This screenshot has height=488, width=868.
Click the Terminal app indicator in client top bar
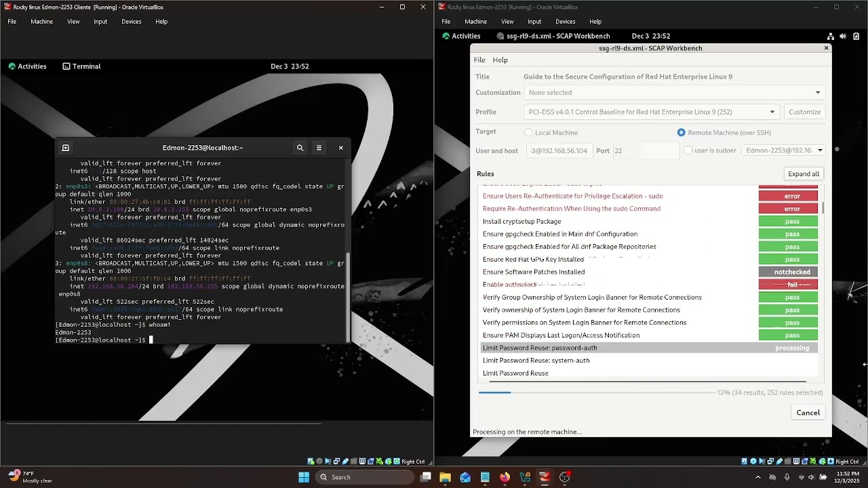click(x=81, y=66)
